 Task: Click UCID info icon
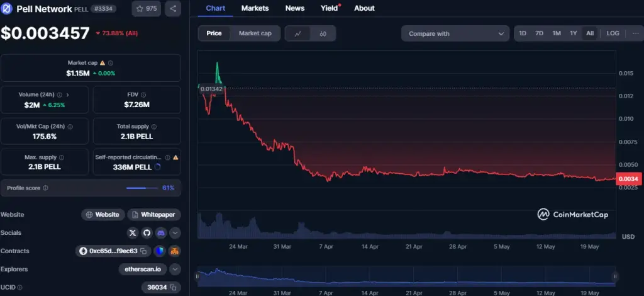tap(19, 287)
